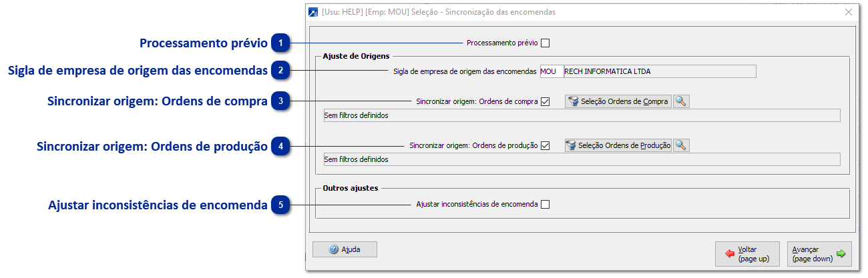Uncheck Sincronizar origem: Ordens de compra

(x=546, y=102)
